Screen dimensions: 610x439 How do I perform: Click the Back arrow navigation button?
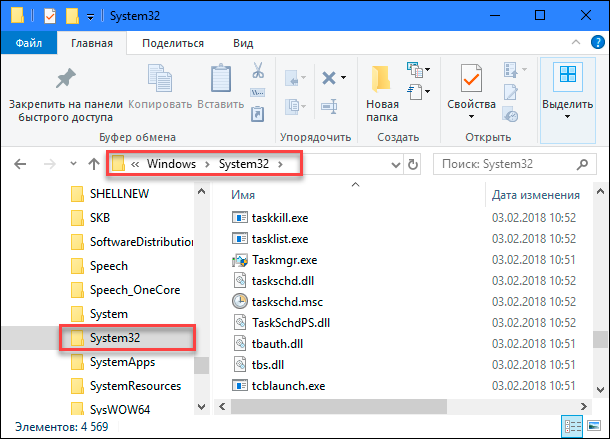tap(20, 164)
